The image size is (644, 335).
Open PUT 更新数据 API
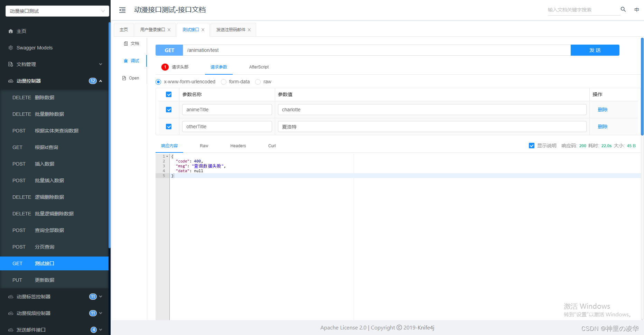click(x=54, y=280)
